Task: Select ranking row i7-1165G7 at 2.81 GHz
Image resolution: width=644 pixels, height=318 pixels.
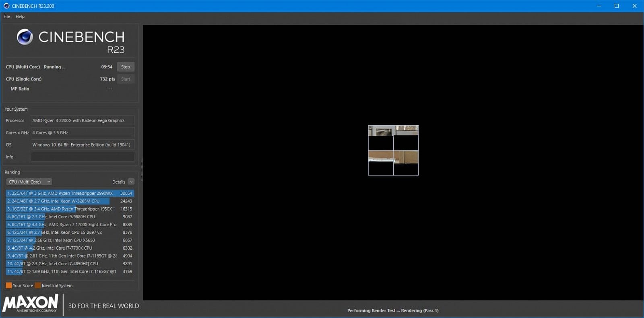Action: coord(70,256)
